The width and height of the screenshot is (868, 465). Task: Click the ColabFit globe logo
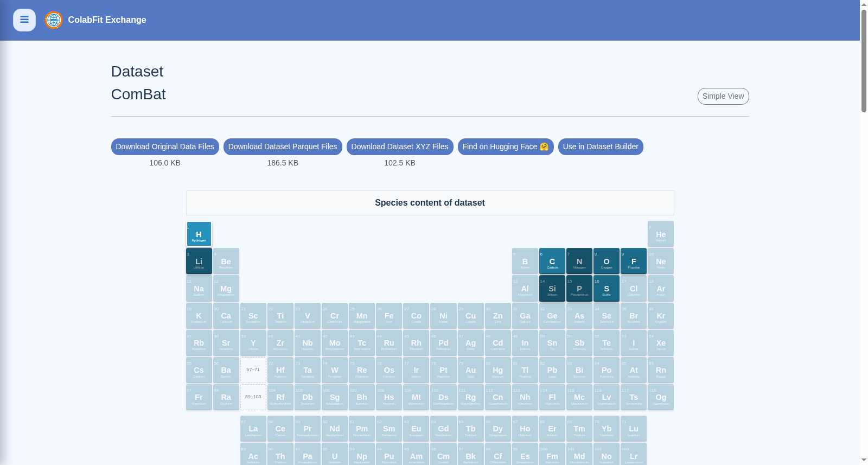pos(54,20)
